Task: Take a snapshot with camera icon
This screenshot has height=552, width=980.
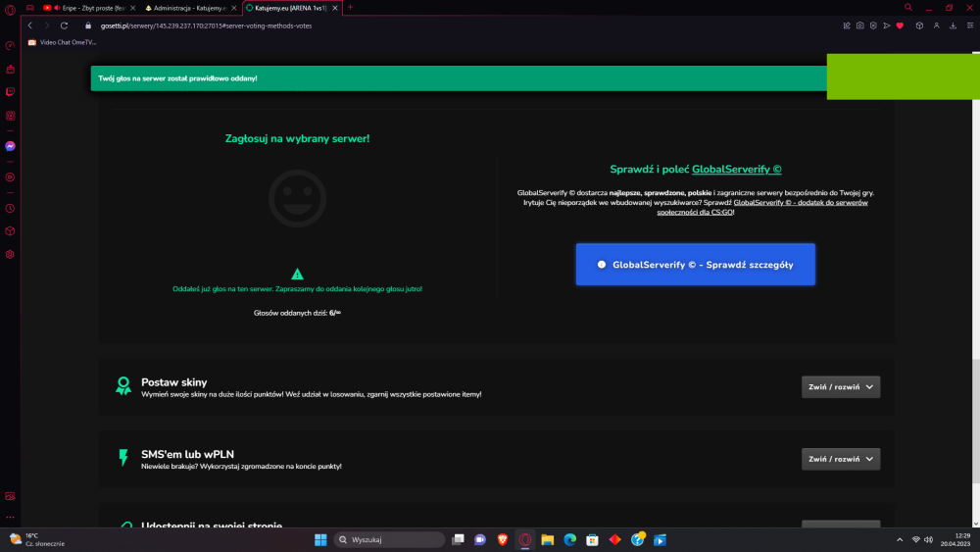Action: 860,25
